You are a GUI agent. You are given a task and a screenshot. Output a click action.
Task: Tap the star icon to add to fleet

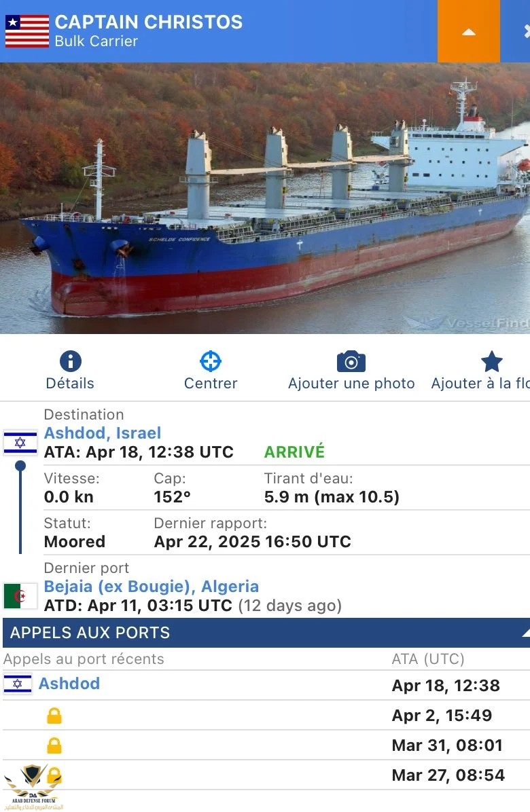pos(492,361)
